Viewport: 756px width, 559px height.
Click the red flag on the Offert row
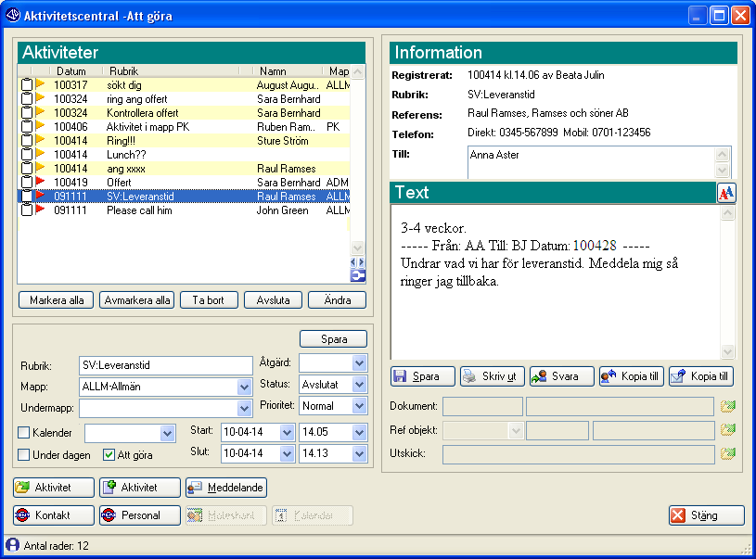[x=41, y=182]
